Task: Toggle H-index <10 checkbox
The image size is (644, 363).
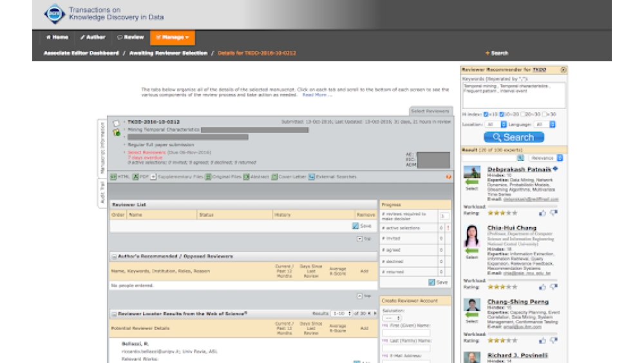Action: (486, 114)
